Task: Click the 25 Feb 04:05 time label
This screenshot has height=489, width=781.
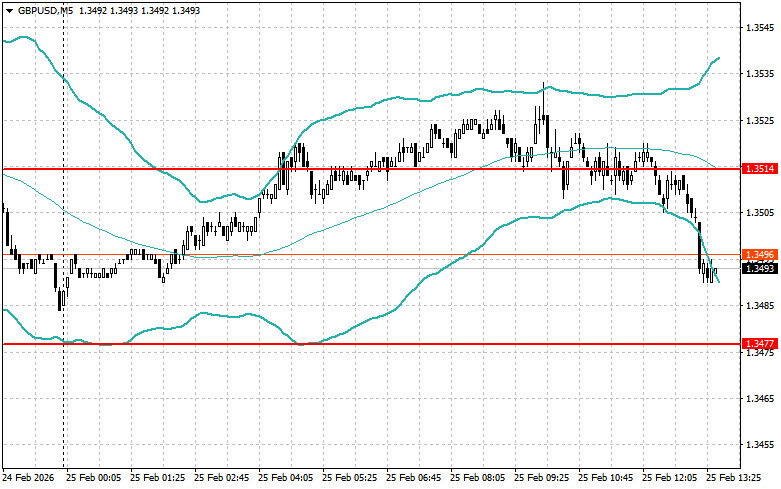Action: point(285,478)
